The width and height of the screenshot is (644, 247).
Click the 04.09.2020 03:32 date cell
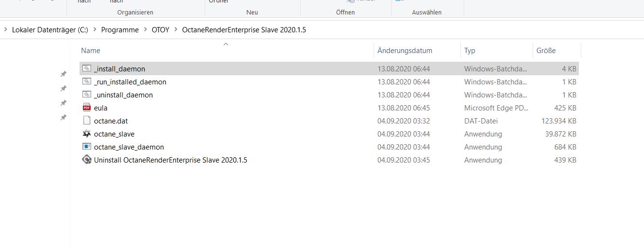click(x=403, y=121)
